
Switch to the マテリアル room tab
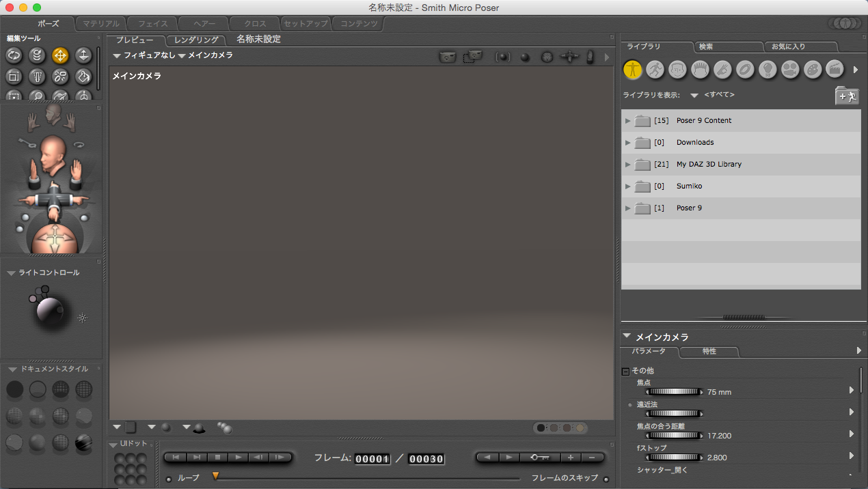[101, 24]
